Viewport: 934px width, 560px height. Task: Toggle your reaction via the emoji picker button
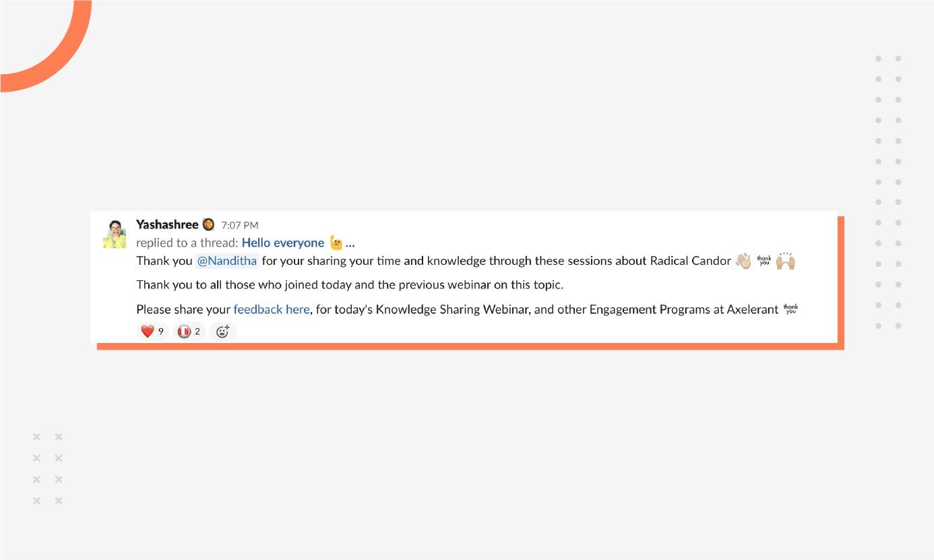[x=223, y=331]
